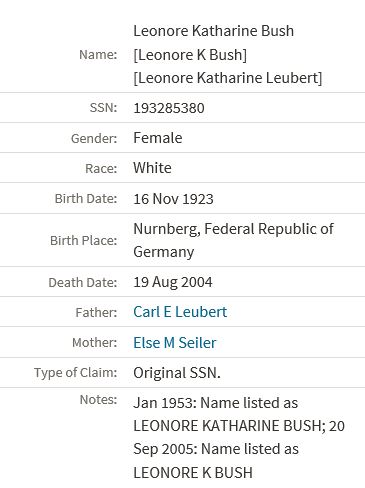Select the birth date 16 Nov 1923

tap(173, 199)
